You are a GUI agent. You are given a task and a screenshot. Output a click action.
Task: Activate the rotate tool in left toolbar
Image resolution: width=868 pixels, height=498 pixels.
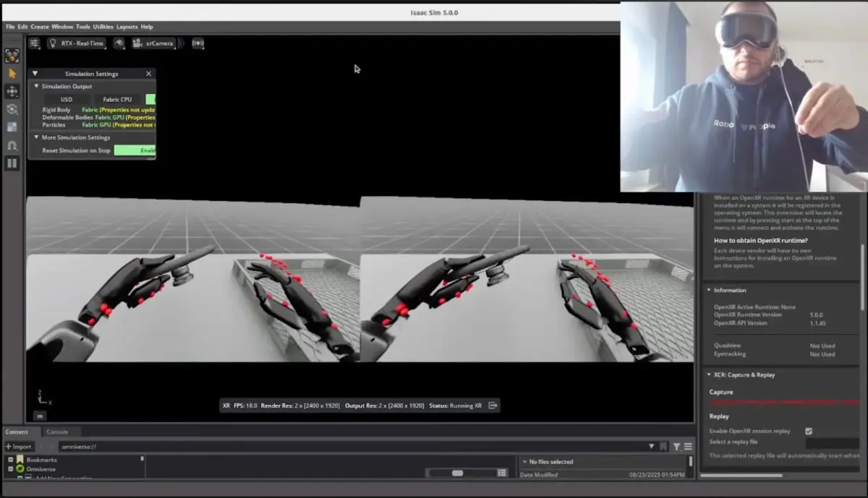click(12, 109)
